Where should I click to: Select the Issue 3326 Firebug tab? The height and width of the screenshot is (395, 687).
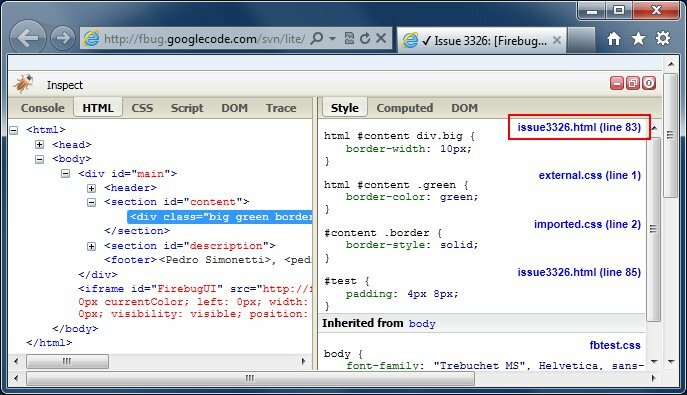(x=482, y=40)
